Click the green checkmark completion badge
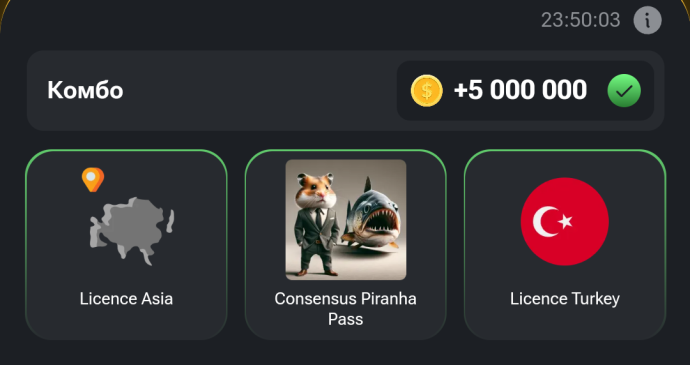 [624, 91]
